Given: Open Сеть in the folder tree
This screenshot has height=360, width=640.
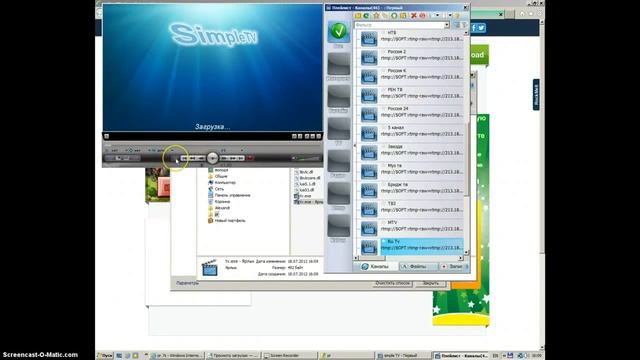Looking at the screenshot, I should 219,189.
